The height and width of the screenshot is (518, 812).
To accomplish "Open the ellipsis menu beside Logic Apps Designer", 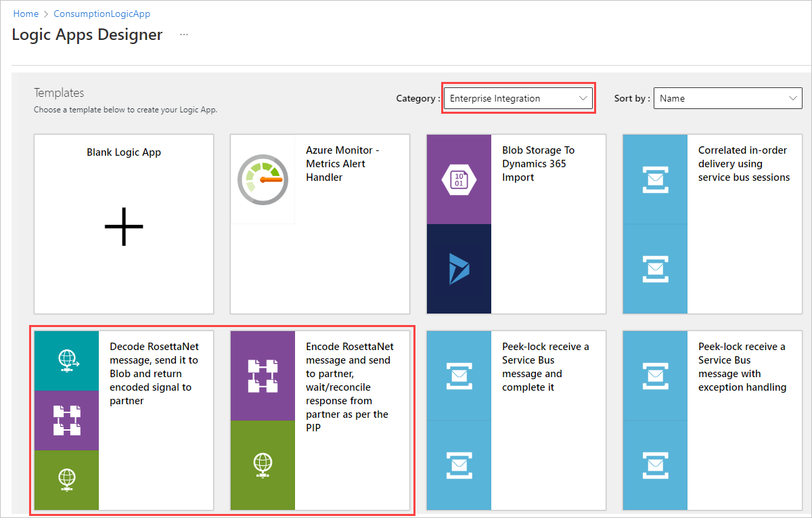I will [184, 35].
